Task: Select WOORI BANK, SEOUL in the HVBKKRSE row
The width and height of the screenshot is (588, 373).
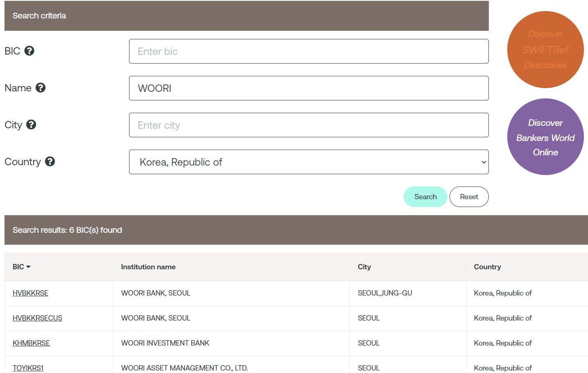Action: click(232, 293)
